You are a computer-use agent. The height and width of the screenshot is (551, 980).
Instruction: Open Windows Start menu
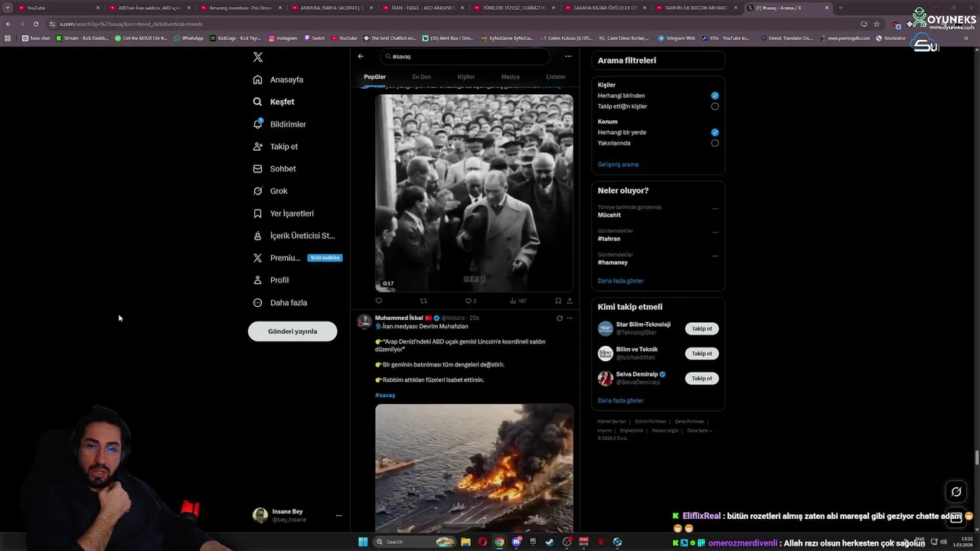363,542
